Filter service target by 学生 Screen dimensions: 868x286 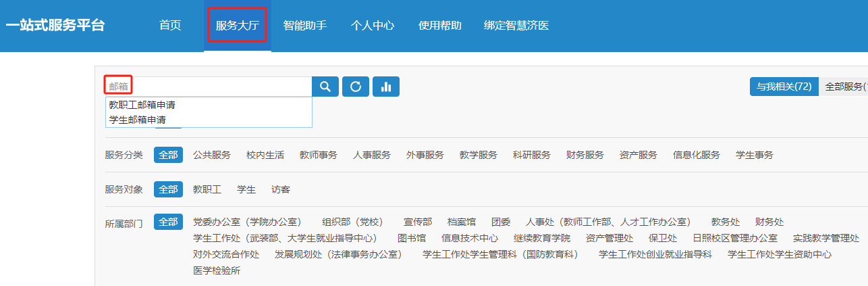pyautogui.click(x=246, y=190)
